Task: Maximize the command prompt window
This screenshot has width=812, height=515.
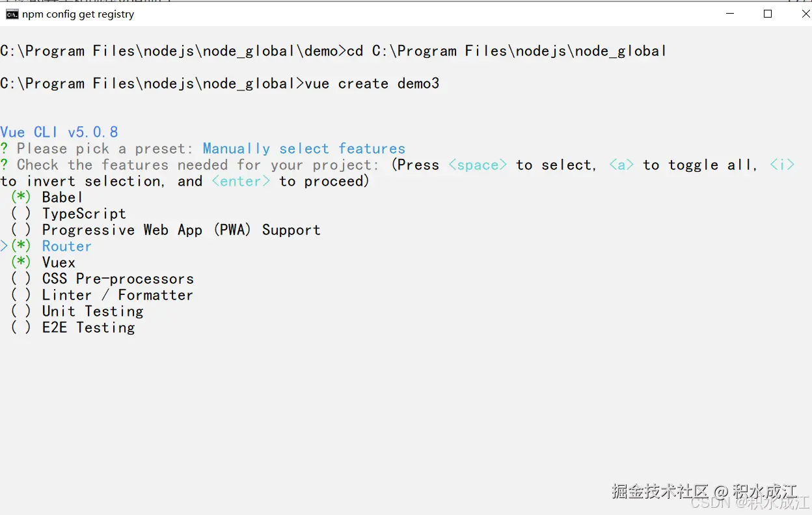Action: [x=768, y=14]
